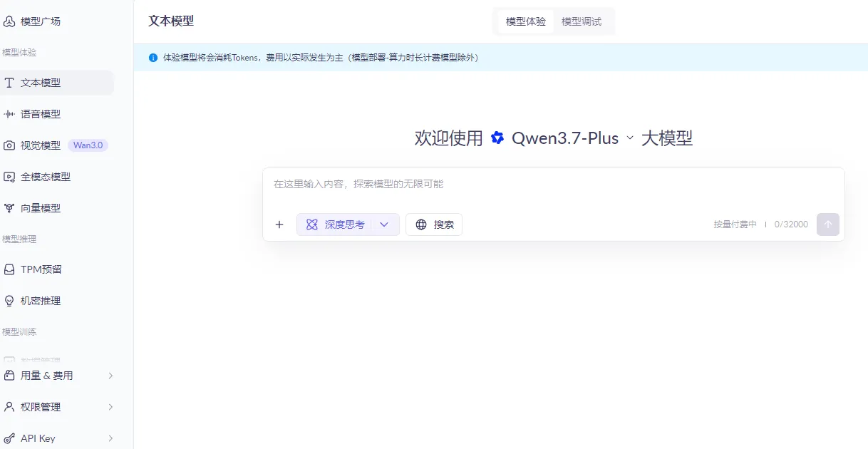The image size is (868, 449).
Task: Select 文本模型 in the sidebar
Action: (x=57, y=83)
